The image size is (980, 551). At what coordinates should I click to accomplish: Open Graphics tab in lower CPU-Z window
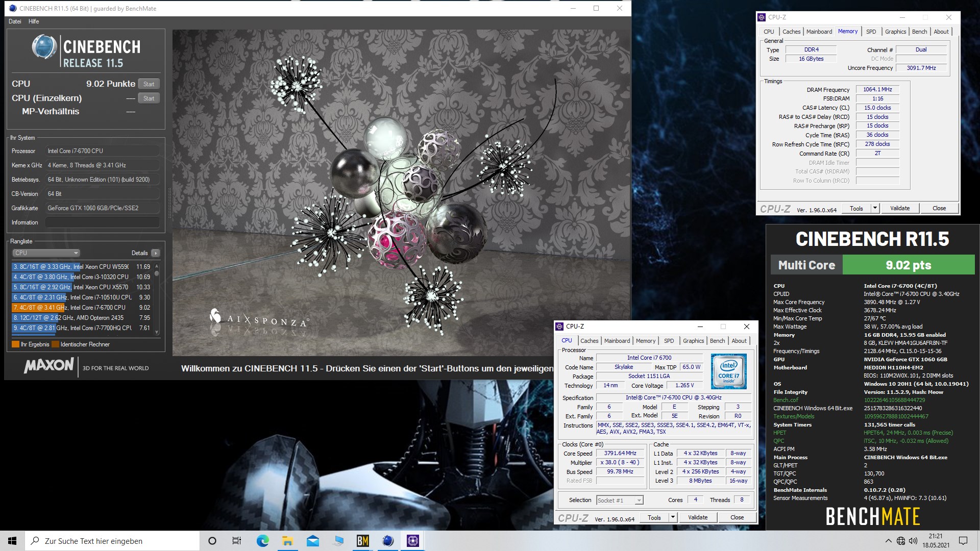click(693, 341)
